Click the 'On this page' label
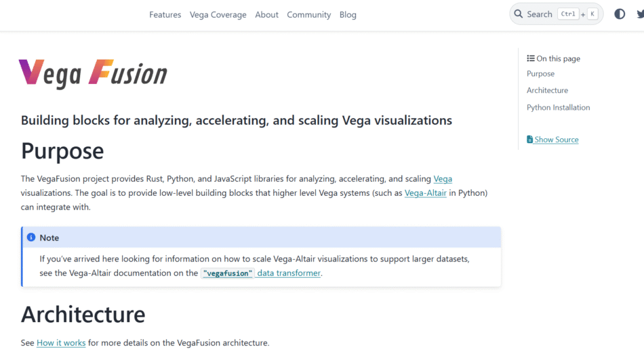This screenshot has height=362, width=644. 558,58
